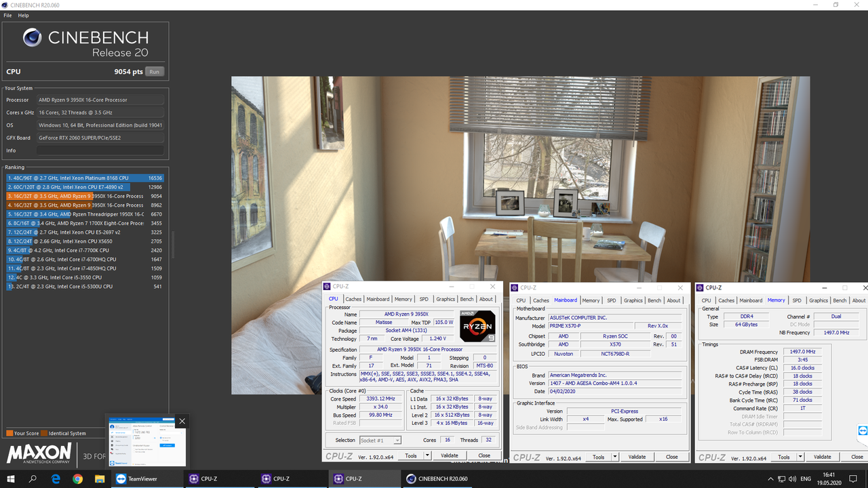Viewport: 868px width, 488px height.
Task: Click the Cinebench Info input field
Action: point(100,150)
